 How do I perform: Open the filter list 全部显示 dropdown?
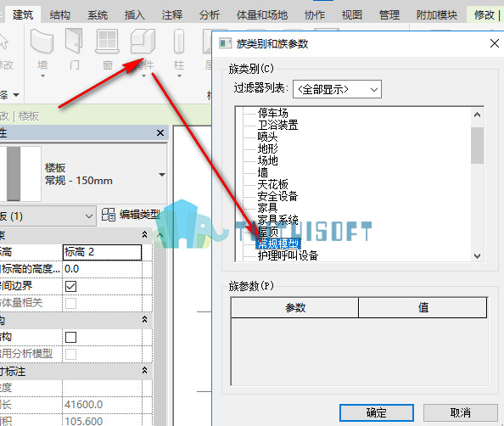point(337,89)
